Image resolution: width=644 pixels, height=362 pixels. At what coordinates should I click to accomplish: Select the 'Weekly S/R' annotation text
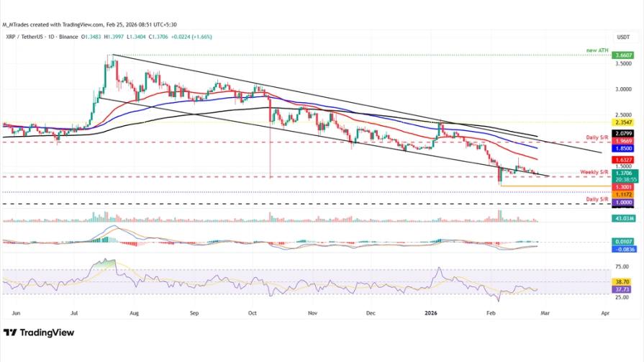click(x=594, y=173)
